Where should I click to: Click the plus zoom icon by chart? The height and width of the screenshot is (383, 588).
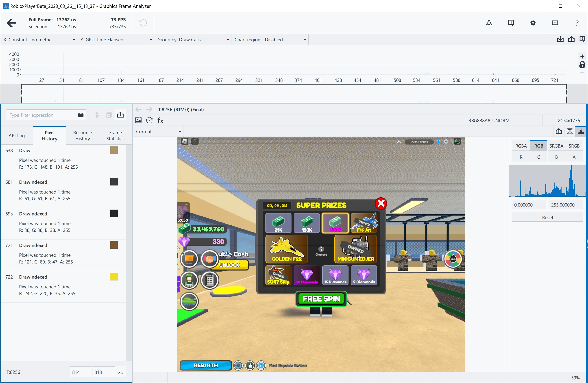pos(582,57)
